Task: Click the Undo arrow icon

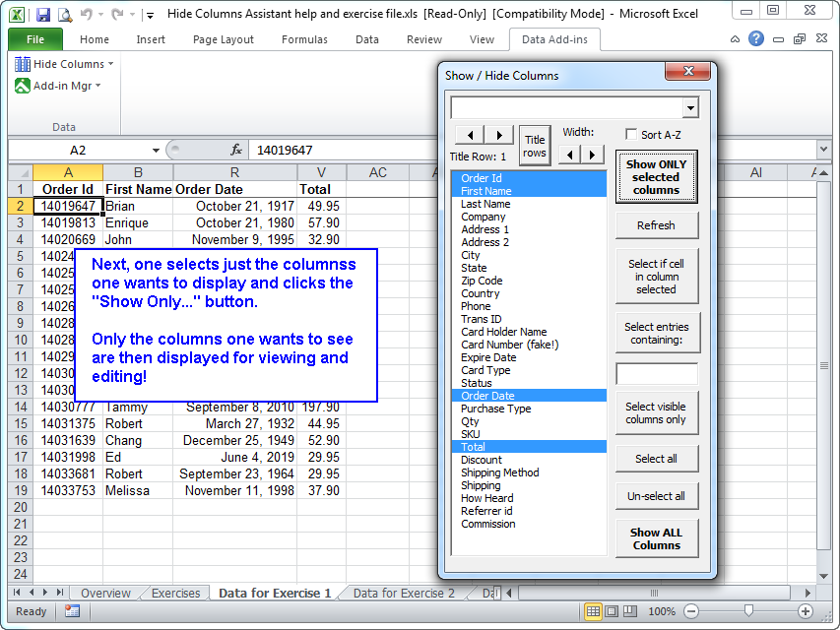Action: [87, 14]
